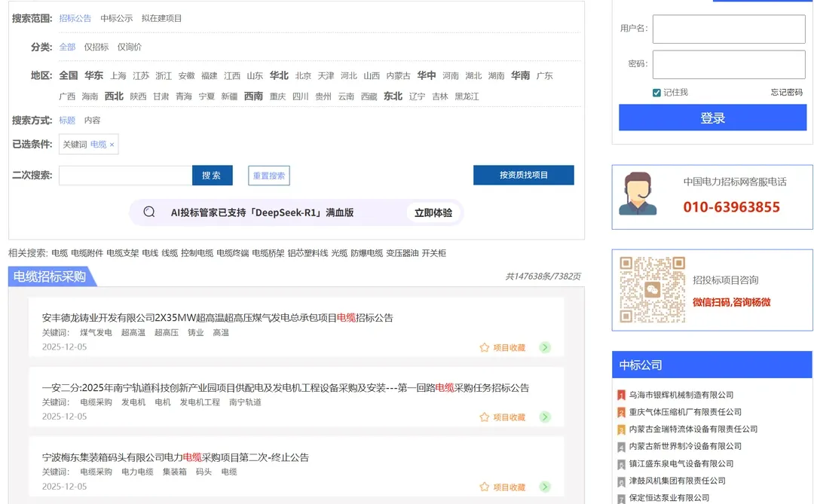The height and width of the screenshot is (504, 814).
Task: Click the customer service agent avatar icon
Action: pyautogui.click(x=638, y=197)
